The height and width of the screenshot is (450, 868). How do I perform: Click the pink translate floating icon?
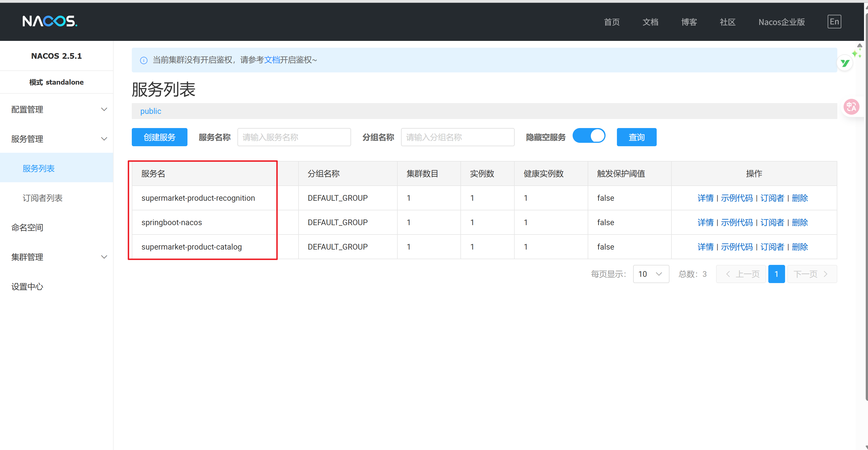click(852, 107)
